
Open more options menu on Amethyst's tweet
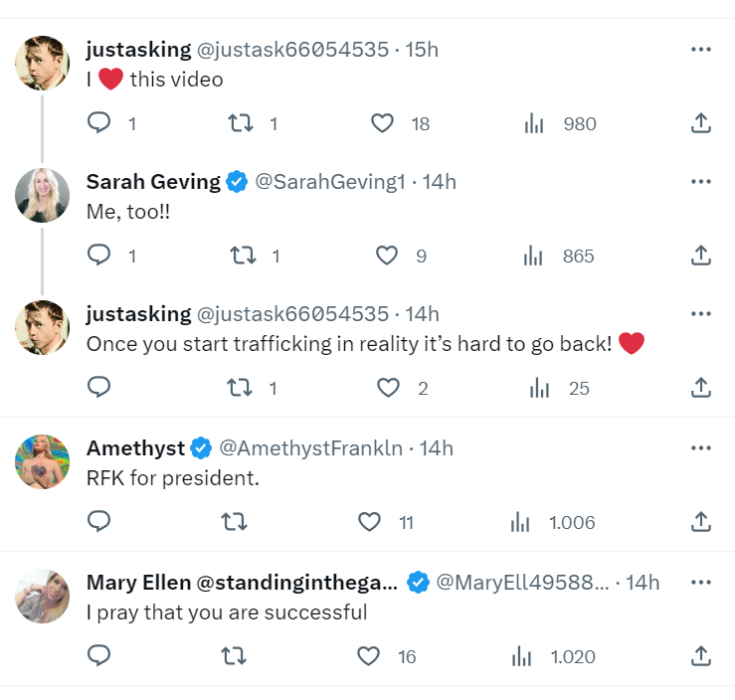pos(700,448)
